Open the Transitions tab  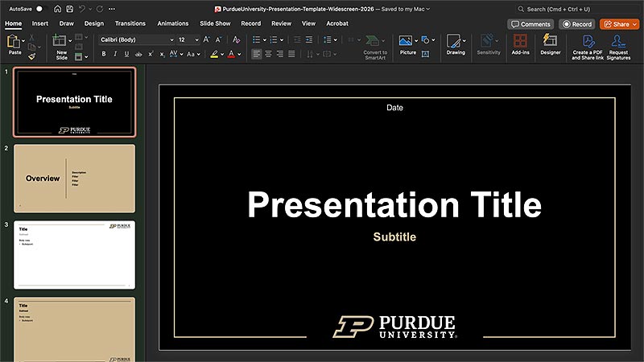click(130, 23)
